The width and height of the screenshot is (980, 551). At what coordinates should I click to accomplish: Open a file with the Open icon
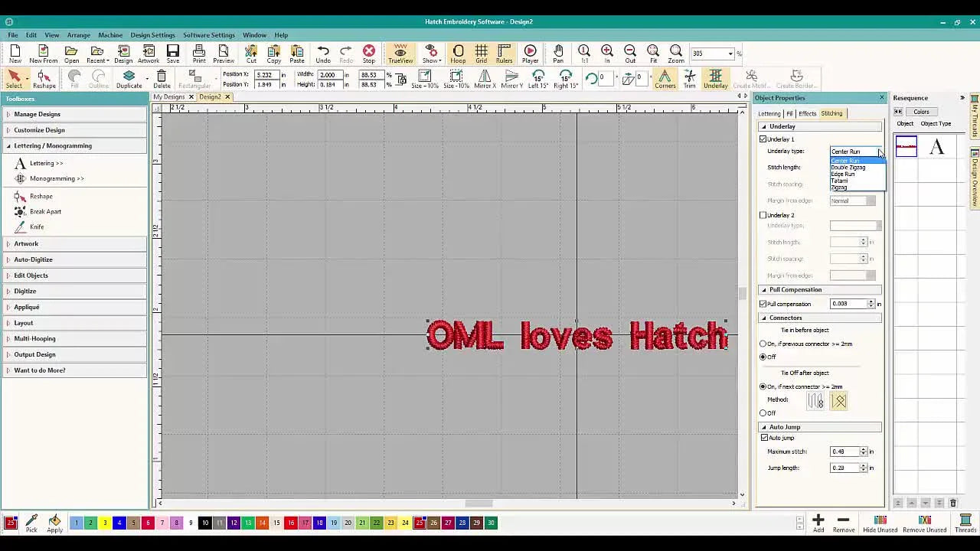pos(71,54)
